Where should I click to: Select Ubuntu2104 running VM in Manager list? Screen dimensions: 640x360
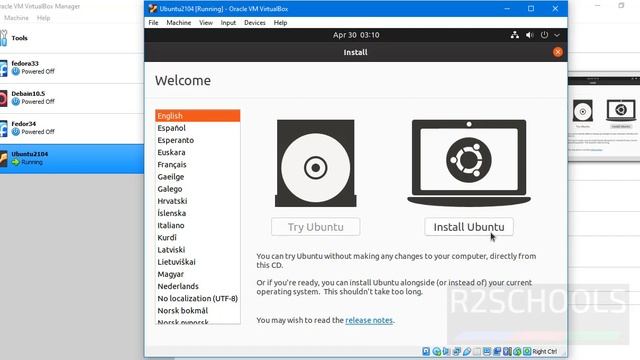pos(71,158)
